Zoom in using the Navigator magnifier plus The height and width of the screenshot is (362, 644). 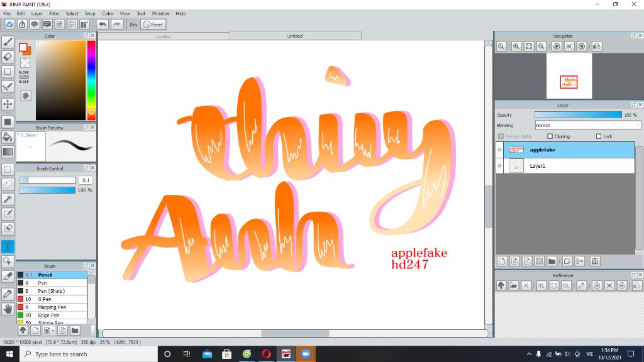[516, 47]
